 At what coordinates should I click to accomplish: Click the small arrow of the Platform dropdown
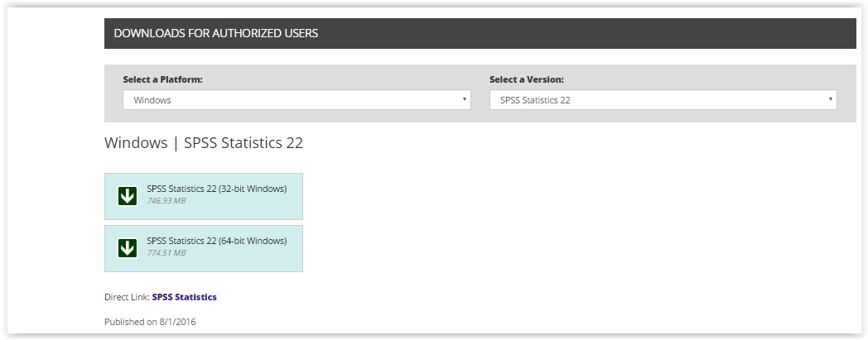464,99
